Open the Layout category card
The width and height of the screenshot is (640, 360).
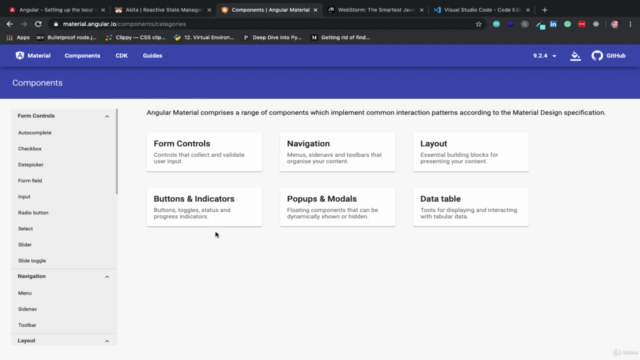coord(471,152)
